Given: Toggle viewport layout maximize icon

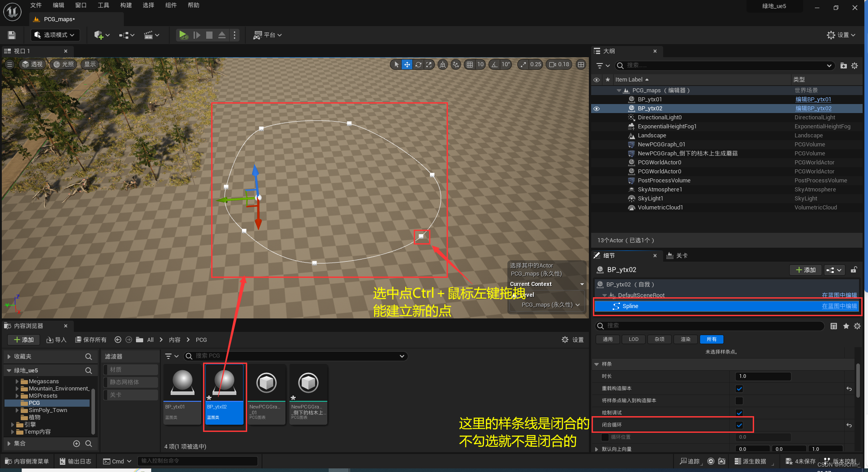Looking at the screenshot, I should click(x=581, y=64).
